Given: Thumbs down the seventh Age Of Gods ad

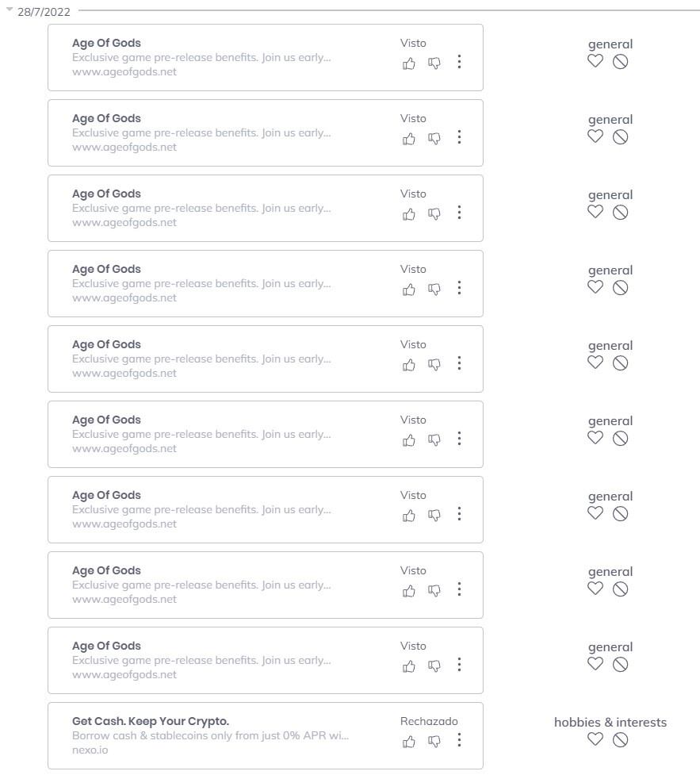Looking at the screenshot, I should pos(434,515).
